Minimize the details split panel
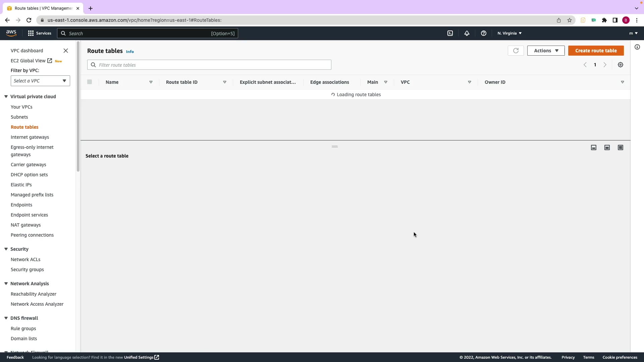The height and width of the screenshot is (362, 644). pyautogui.click(x=593, y=147)
